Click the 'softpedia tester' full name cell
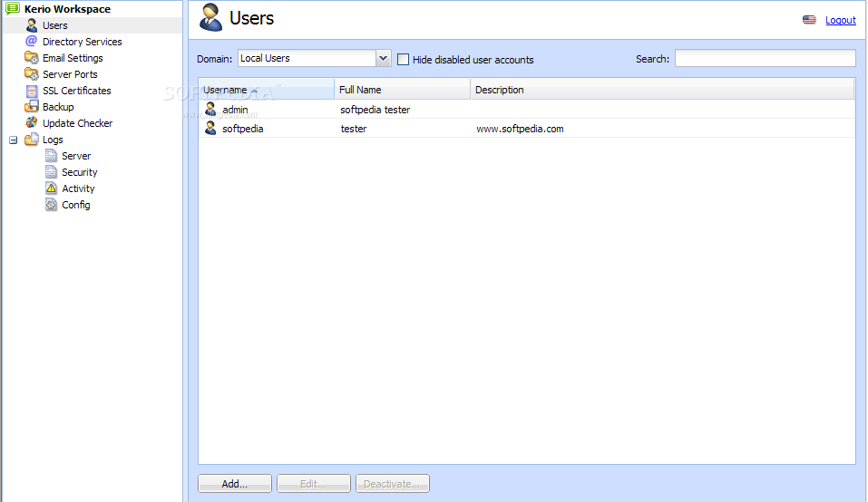Screen dimensions: 868x502 pos(375,110)
